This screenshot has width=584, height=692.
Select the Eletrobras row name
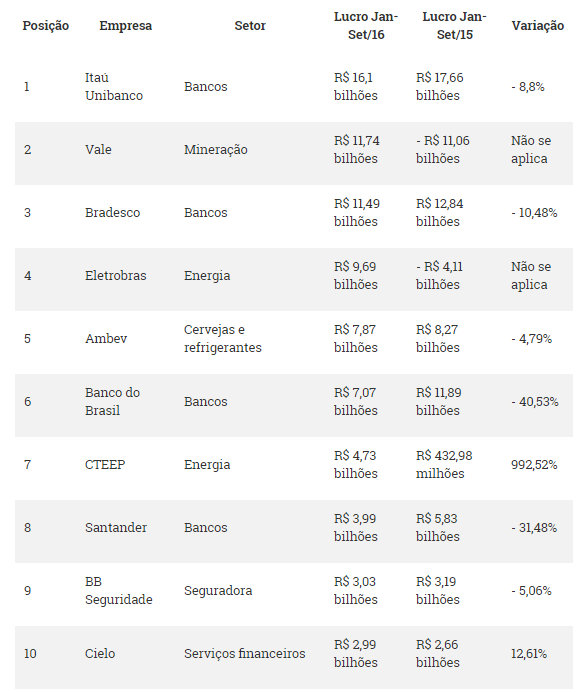[115, 276]
